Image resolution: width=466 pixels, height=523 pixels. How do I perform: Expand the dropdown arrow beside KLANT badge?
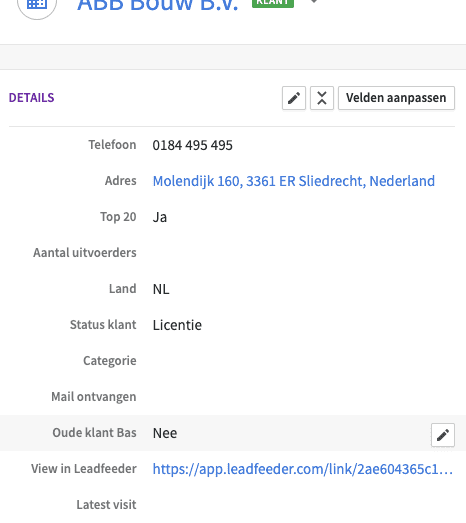[x=314, y=2]
